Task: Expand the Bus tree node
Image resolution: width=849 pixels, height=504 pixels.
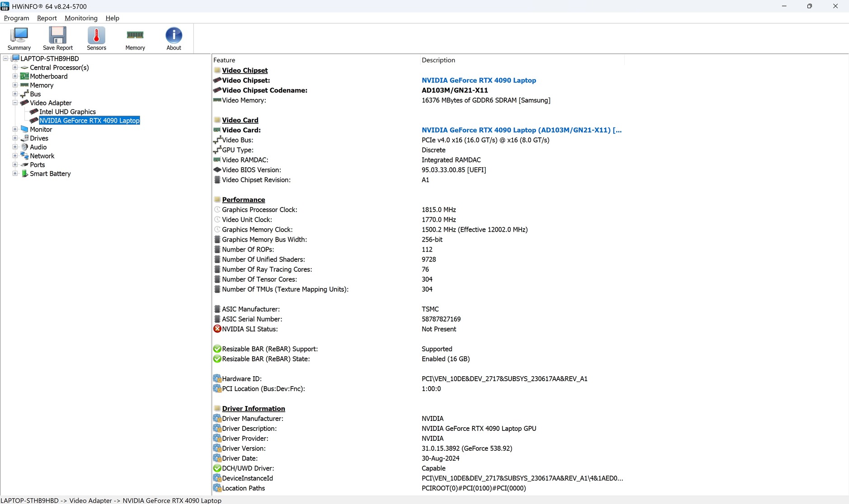Action: [x=15, y=94]
